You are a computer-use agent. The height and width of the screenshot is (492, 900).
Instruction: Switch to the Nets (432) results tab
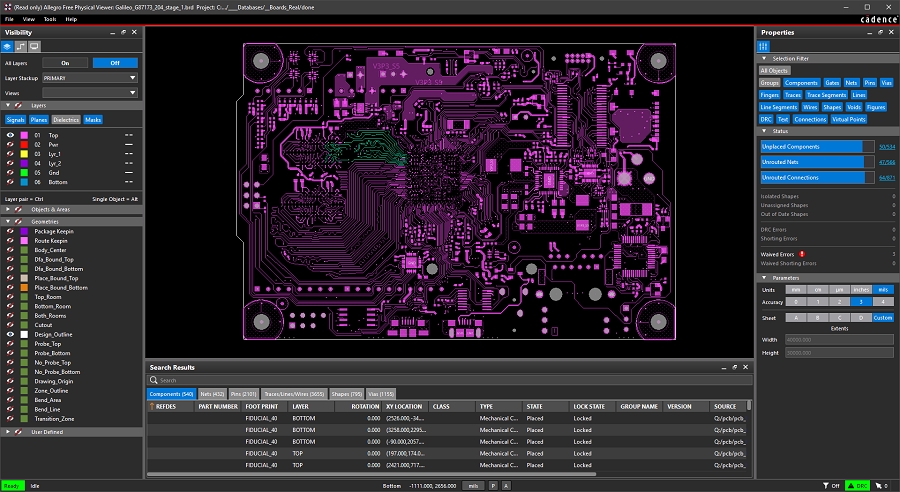click(x=212, y=394)
